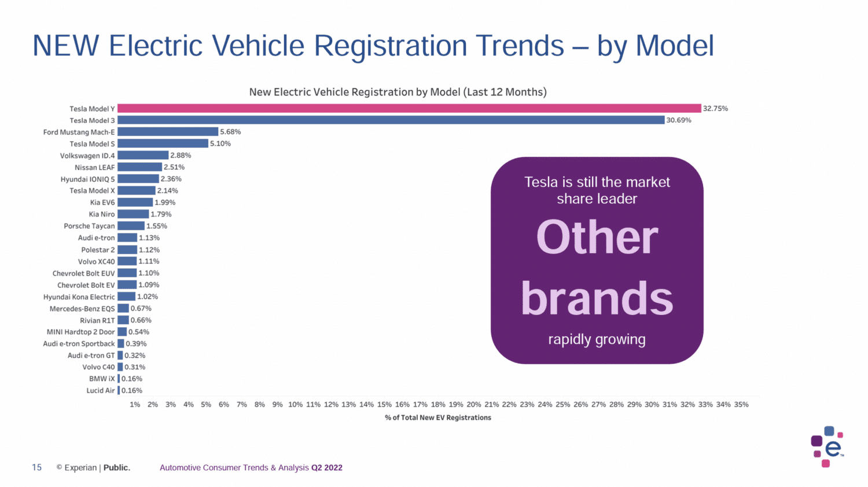868x487 pixels.
Task: Click the 'Porsche Taycan' row label
Action: [x=89, y=226]
